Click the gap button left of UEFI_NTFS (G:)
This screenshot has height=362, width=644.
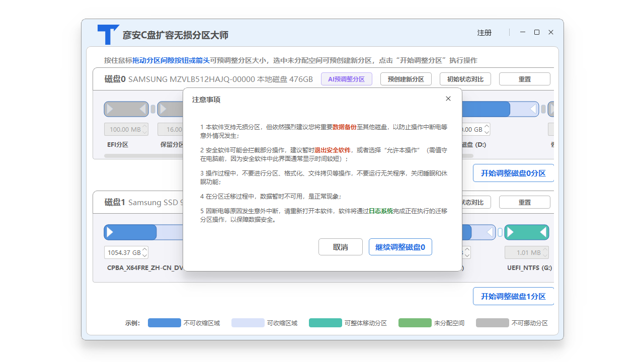pos(500,232)
